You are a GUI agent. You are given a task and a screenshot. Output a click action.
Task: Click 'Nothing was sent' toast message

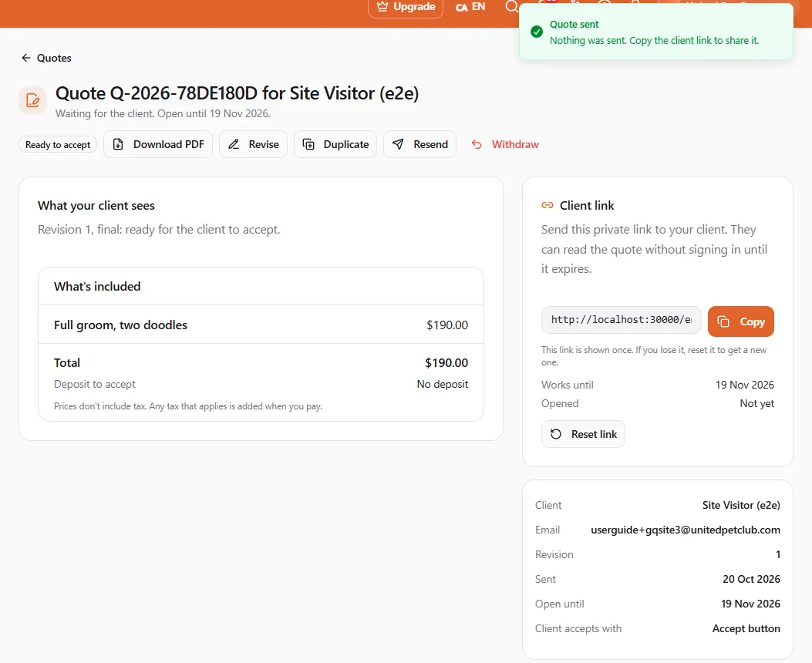click(x=654, y=40)
